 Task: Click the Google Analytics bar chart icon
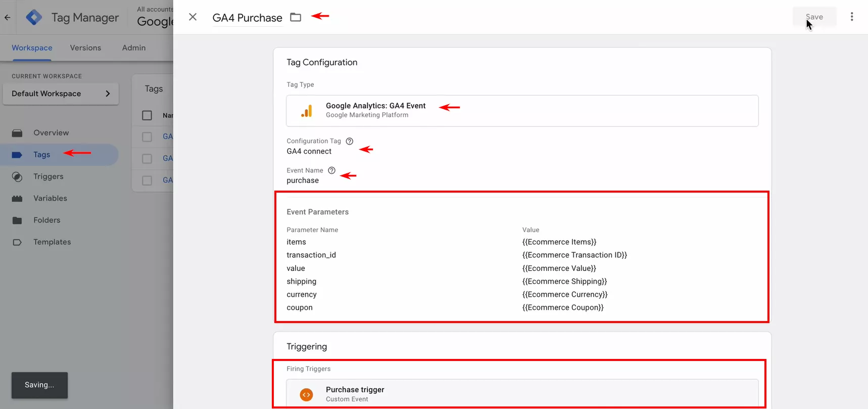pos(307,111)
